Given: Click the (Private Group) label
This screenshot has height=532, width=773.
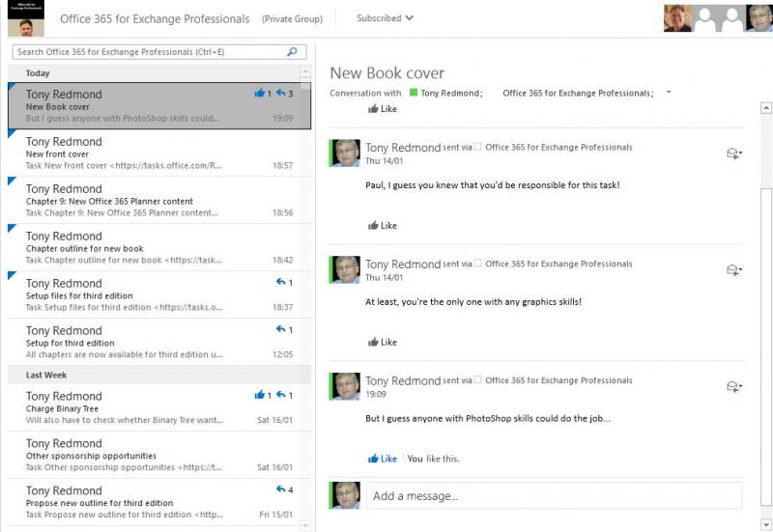Looking at the screenshot, I should (292, 18).
